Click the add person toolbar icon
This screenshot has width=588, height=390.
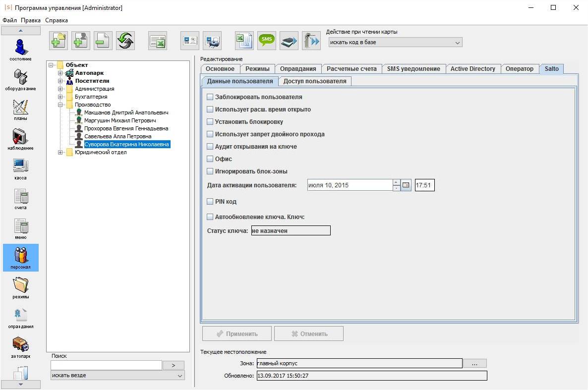(81, 41)
